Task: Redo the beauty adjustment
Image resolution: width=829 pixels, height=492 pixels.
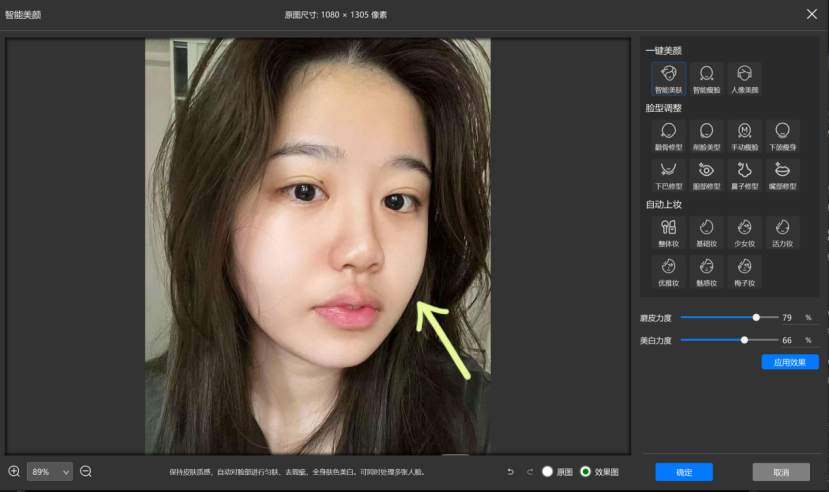Action: click(x=529, y=472)
